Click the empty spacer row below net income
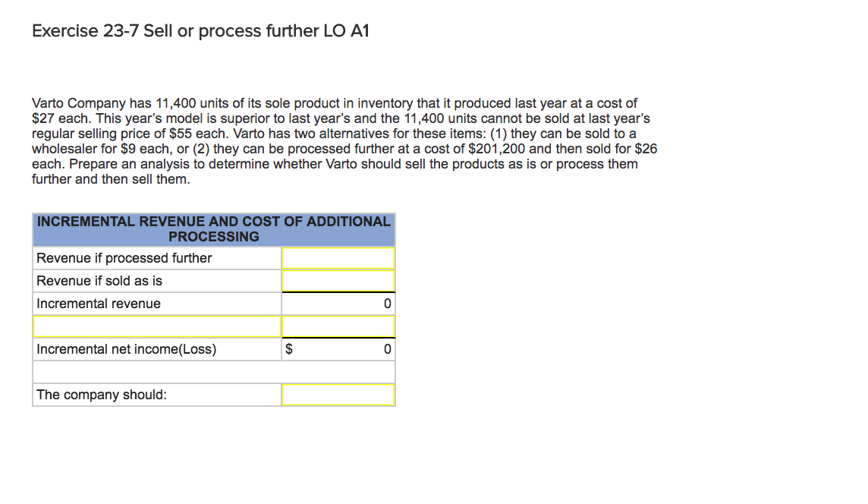The height and width of the screenshot is (504, 868). (214, 372)
